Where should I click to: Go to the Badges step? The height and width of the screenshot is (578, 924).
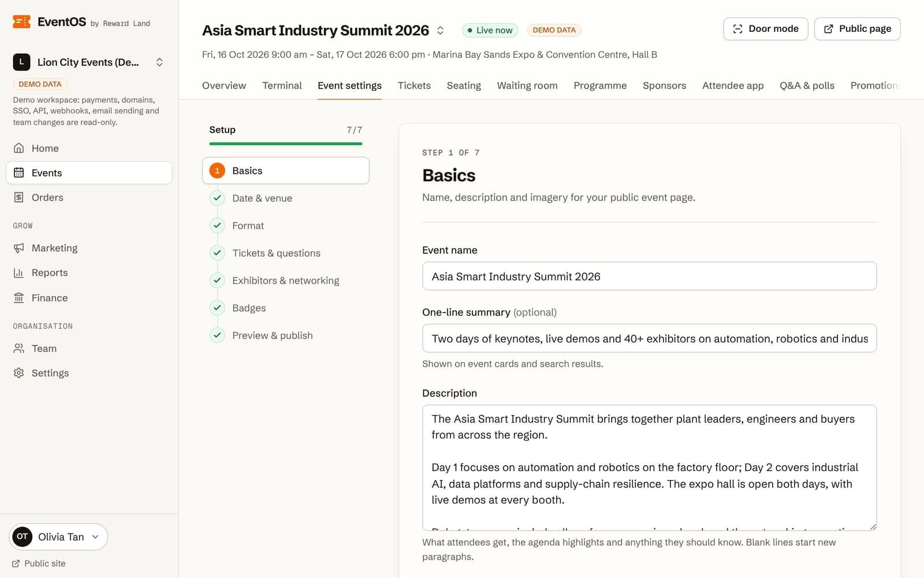pos(286,308)
